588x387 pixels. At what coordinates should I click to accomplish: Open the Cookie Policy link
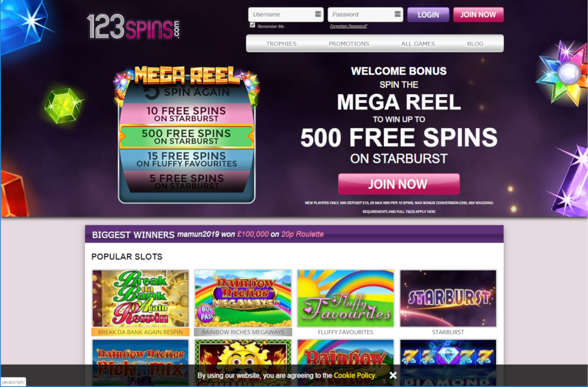point(354,375)
